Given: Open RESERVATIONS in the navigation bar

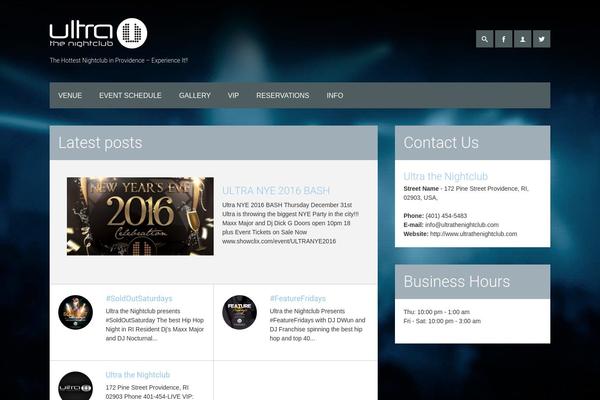Looking at the screenshot, I should tap(283, 95).
